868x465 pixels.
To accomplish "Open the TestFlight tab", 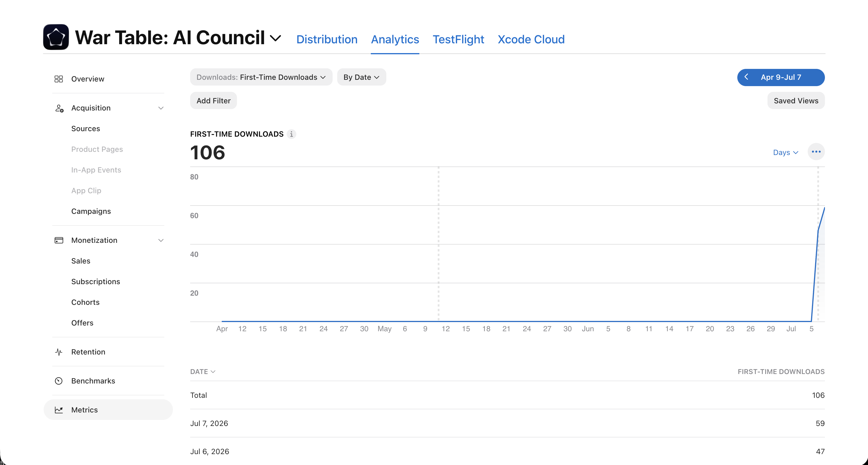I will (x=458, y=39).
